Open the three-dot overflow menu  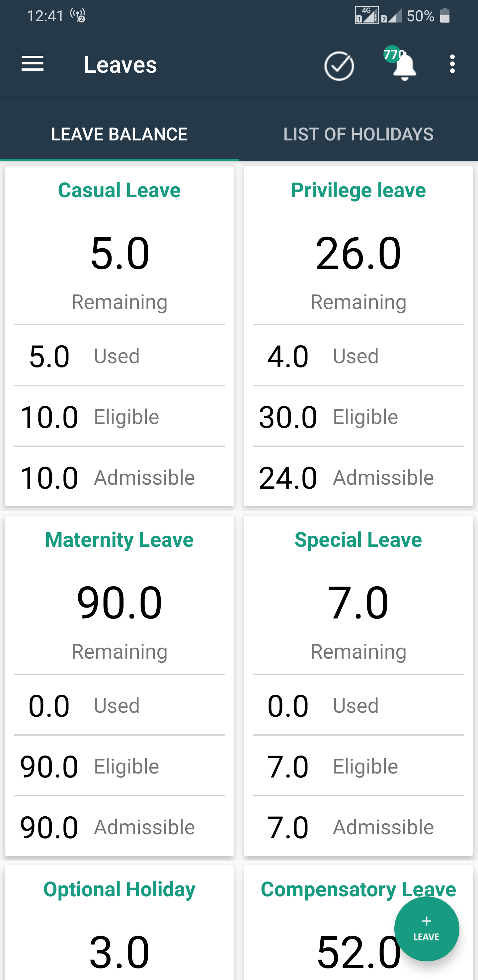point(452,63)
